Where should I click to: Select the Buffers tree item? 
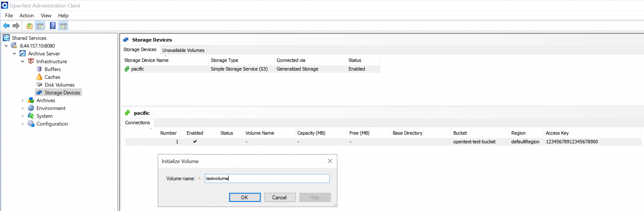pyautogui.click(x=53, y=69)
